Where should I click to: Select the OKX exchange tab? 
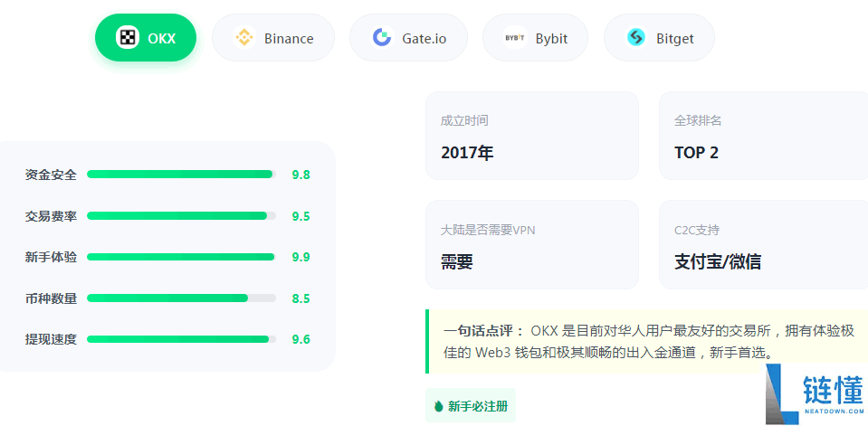146,38
